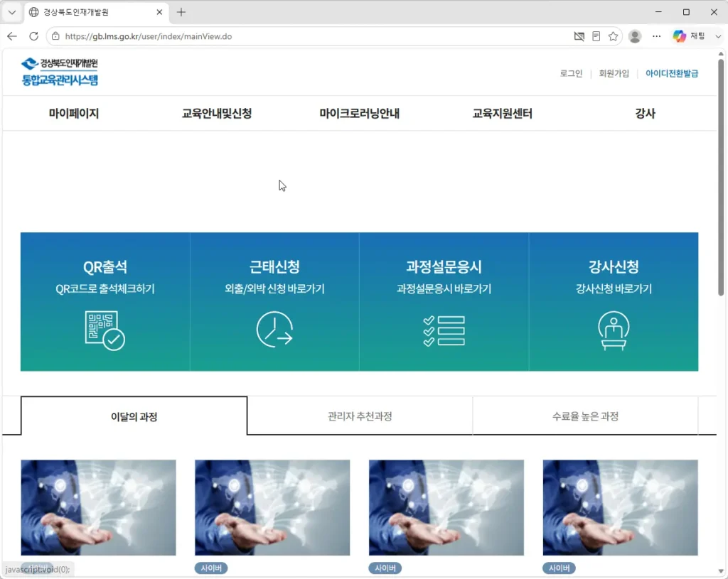This screenshot has height=579, width=728.
Task: Click the 아이디전환발급 link
Action: click(672, 73)
